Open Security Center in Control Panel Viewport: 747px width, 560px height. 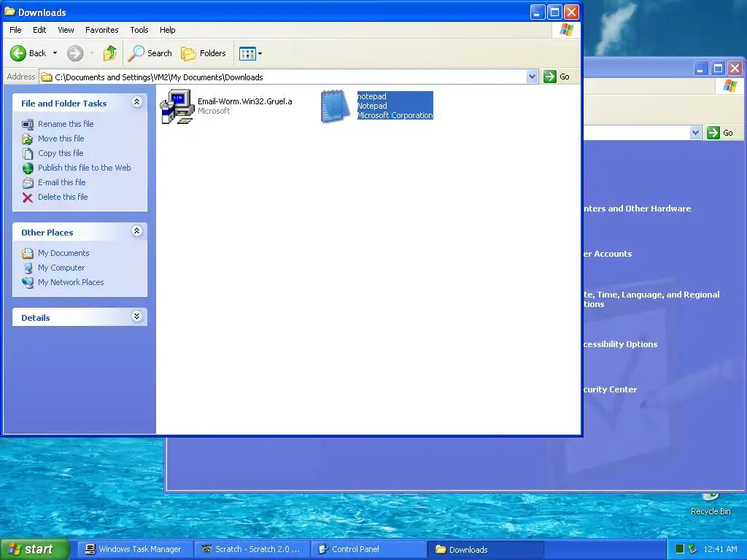pyautogui.click(x=610, y=389)
